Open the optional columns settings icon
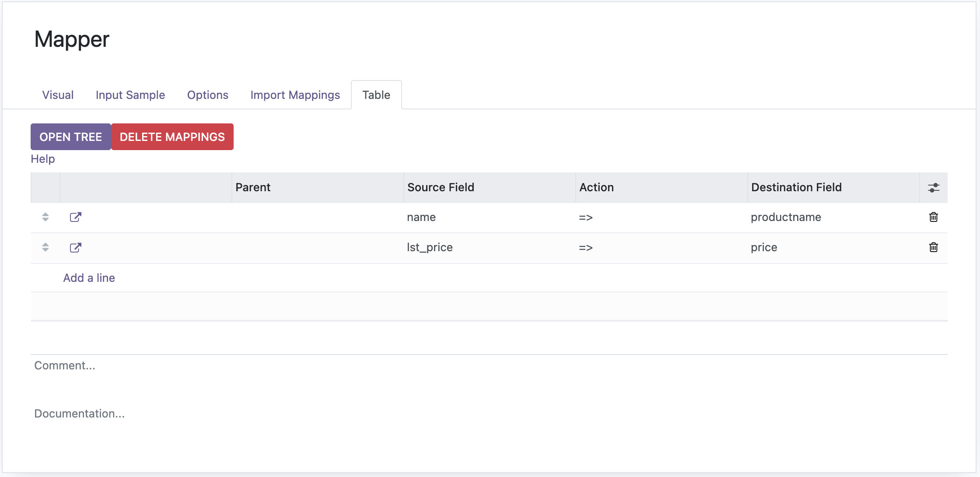 click(x=934, y=188)
